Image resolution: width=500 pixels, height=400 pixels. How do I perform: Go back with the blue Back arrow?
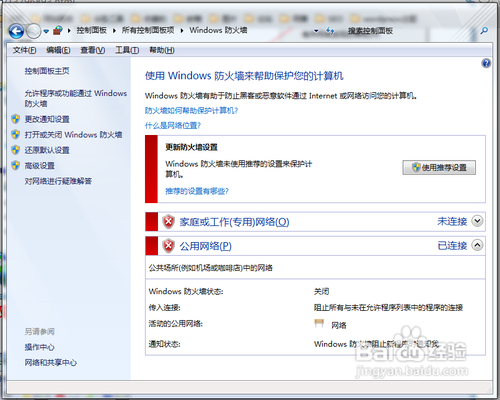[16, 31]
